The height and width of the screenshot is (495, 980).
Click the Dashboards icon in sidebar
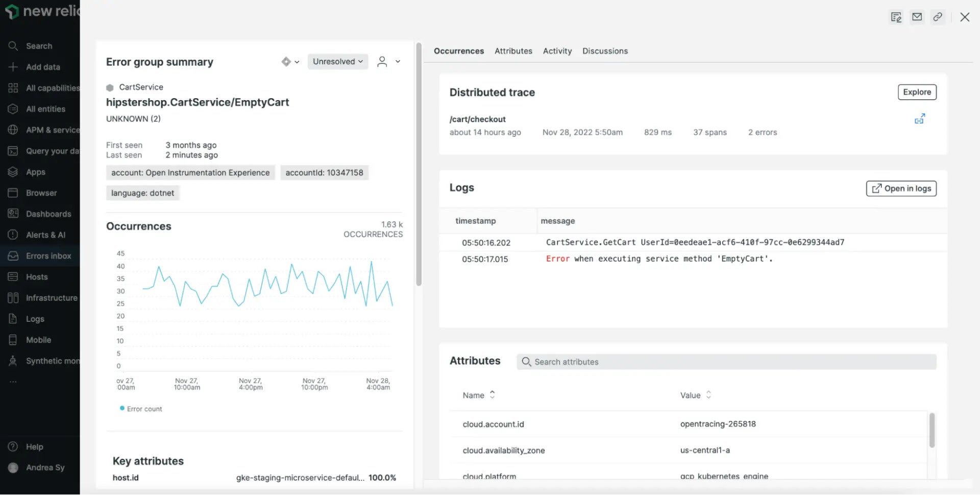tap(13, 214)
